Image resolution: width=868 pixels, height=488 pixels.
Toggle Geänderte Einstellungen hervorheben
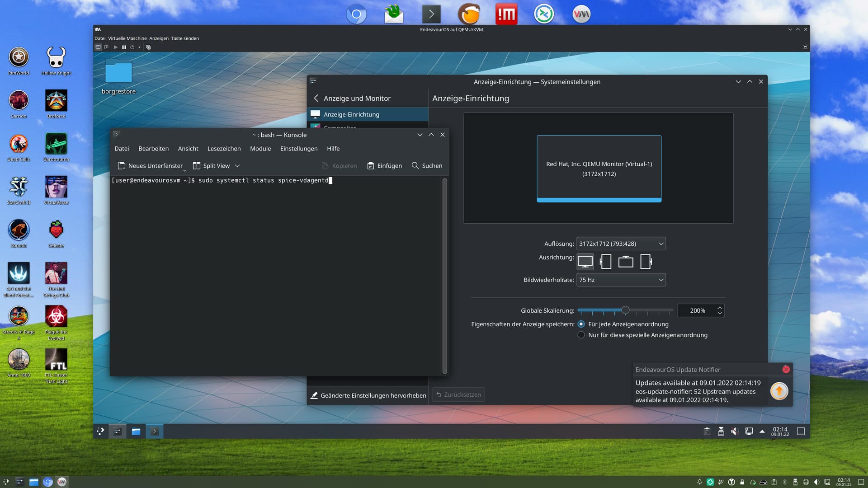coord(368,395)
